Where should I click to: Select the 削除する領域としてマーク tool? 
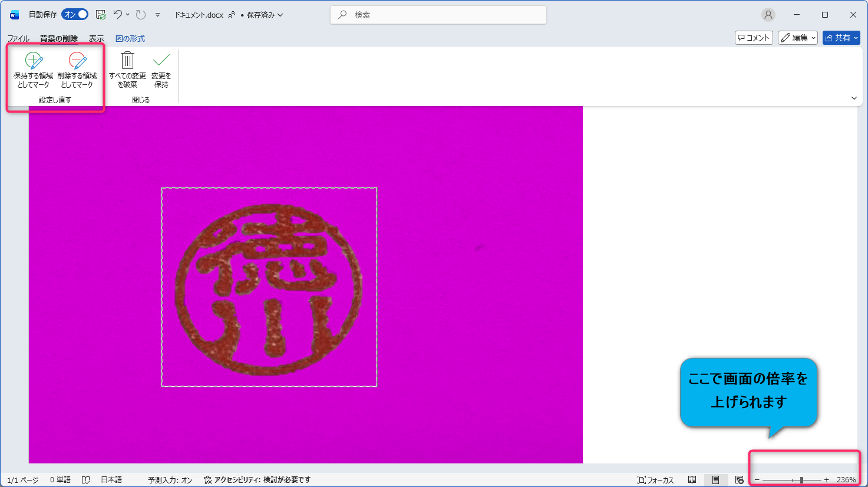click(77, 70)
